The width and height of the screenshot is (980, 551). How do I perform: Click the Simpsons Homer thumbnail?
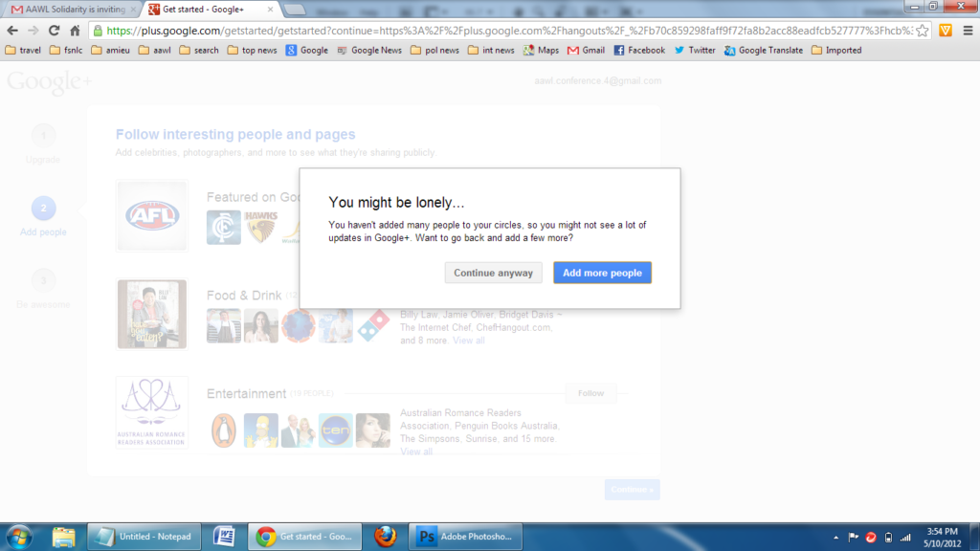point(261,430)
